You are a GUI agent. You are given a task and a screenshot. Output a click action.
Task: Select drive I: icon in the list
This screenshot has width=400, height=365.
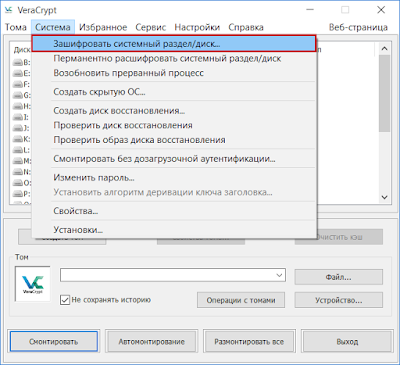tap(18, 117)
